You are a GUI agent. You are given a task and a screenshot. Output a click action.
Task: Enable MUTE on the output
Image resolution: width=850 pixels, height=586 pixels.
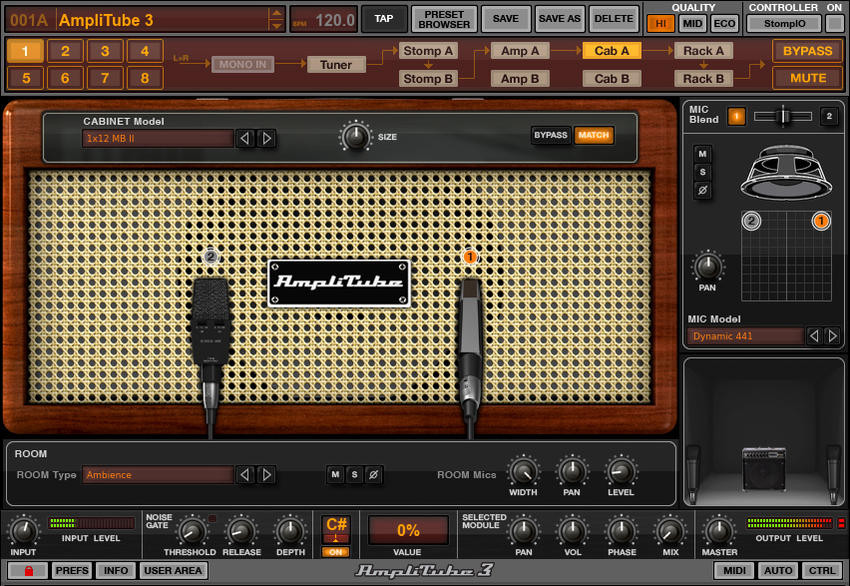point(807,78)
